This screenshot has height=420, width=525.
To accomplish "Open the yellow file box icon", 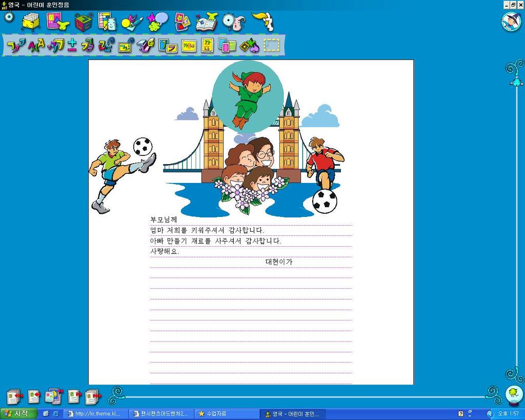I will [31, 22].
